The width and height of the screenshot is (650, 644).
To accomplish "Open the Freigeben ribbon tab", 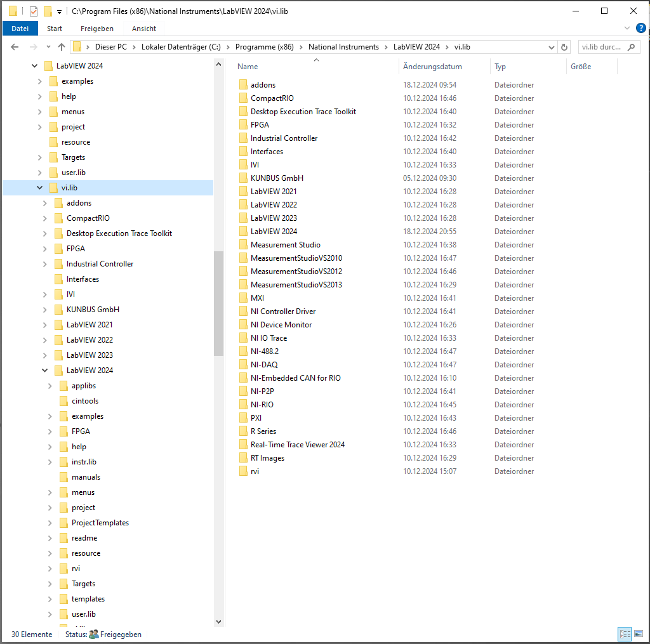I will (x=97, y=29).
